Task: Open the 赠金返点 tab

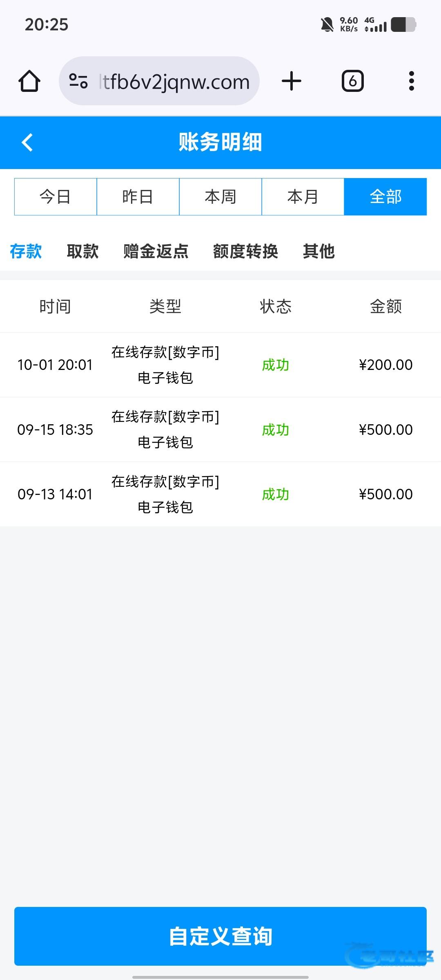Action: pos(156,251)
